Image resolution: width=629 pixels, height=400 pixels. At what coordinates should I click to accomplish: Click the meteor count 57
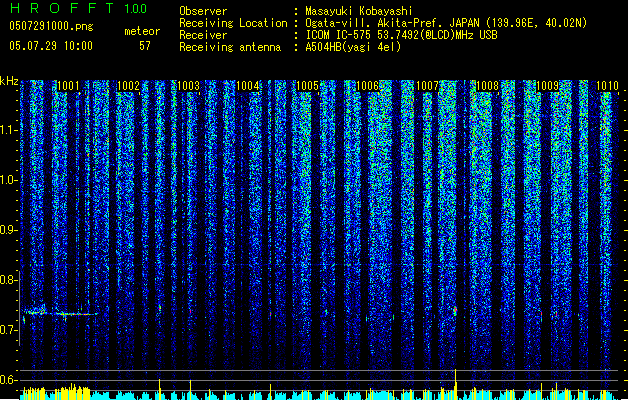[x=145, y=46]
